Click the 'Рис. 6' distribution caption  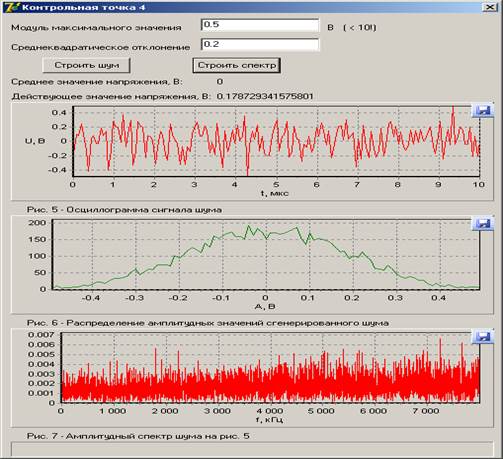click(208, 323)
